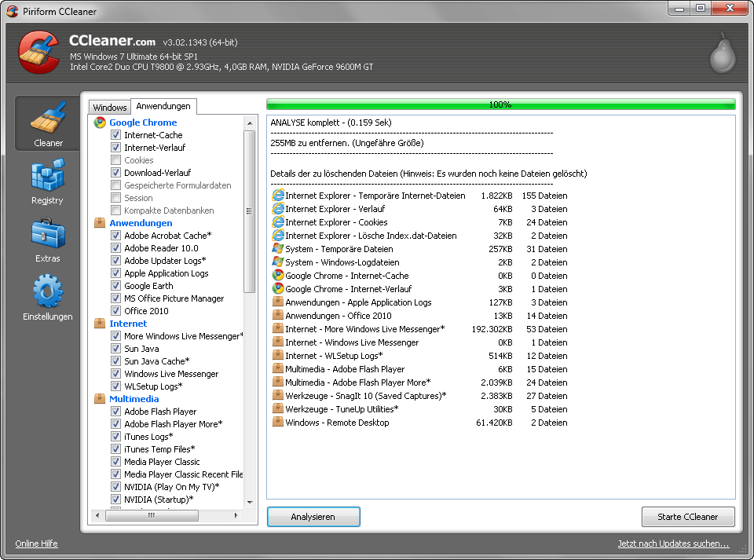This screenshot has height=560, width=754.
Task: Open the Cleaner section in sidebar
Action: point(48,123)
